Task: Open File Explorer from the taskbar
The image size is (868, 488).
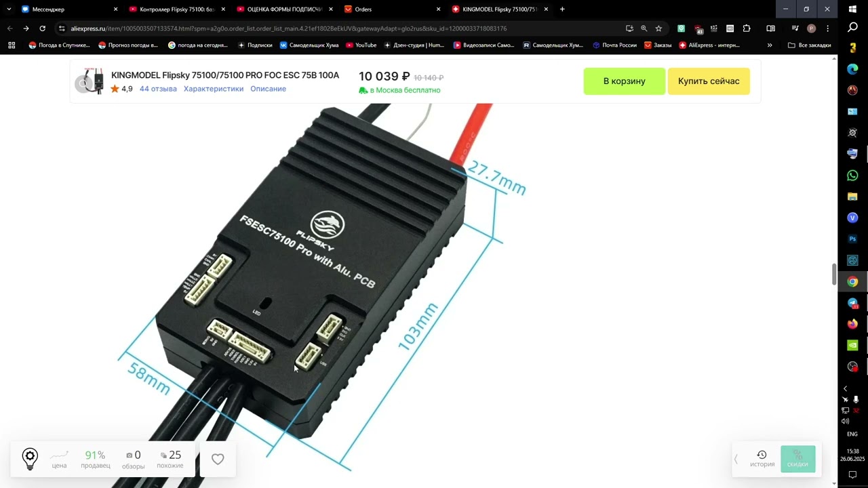Action: click(852, 197)
